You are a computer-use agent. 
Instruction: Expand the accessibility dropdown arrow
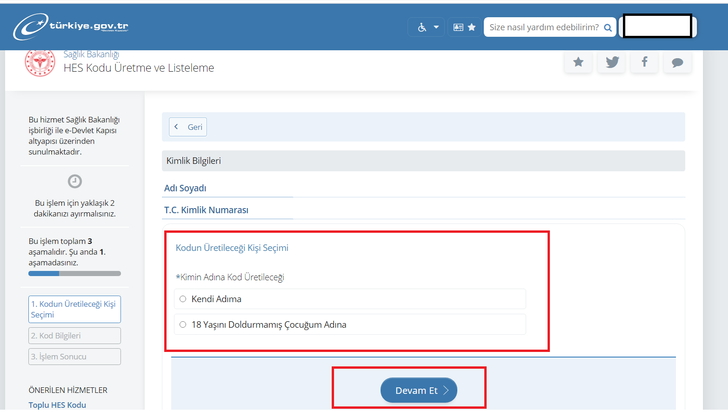click(436, 27)
